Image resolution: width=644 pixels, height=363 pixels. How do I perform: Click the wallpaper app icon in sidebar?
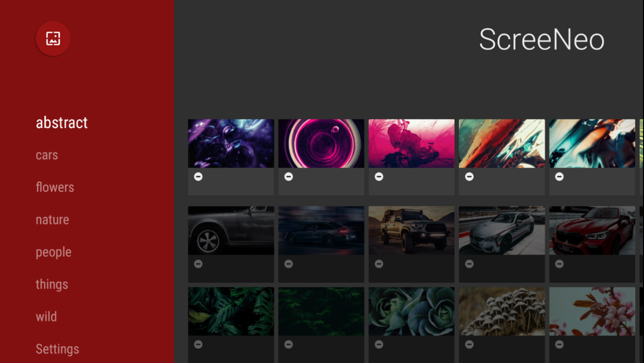coord(53,38)
